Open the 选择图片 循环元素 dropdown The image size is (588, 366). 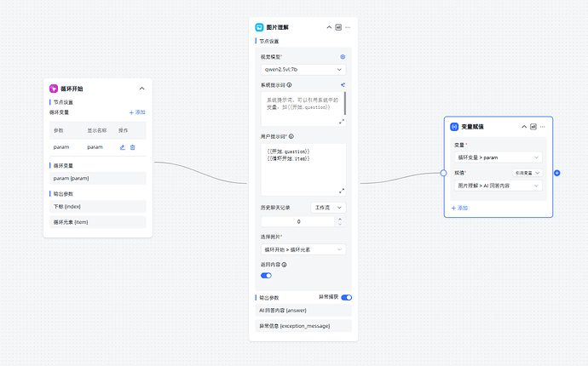[x=303, y=249]
